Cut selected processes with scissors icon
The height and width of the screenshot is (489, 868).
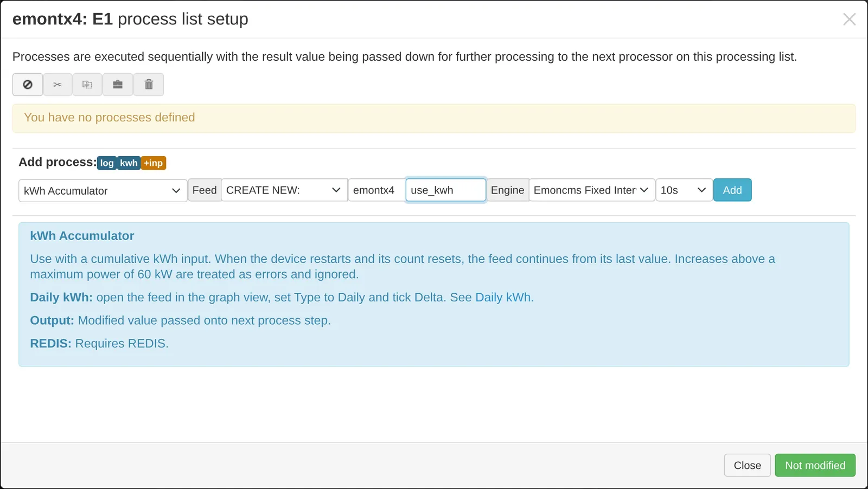tap(58, 85)
